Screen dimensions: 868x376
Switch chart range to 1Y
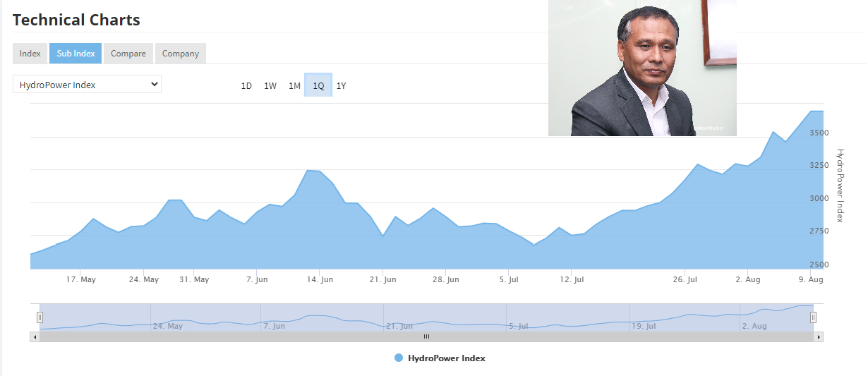[x=341, y=85]
